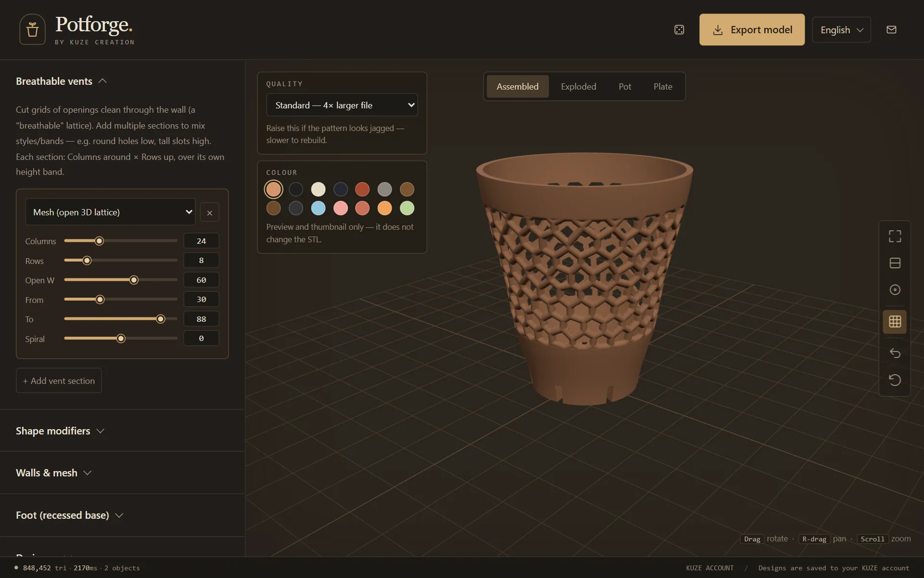Click the KUZE ACCOUNT link

710,568
